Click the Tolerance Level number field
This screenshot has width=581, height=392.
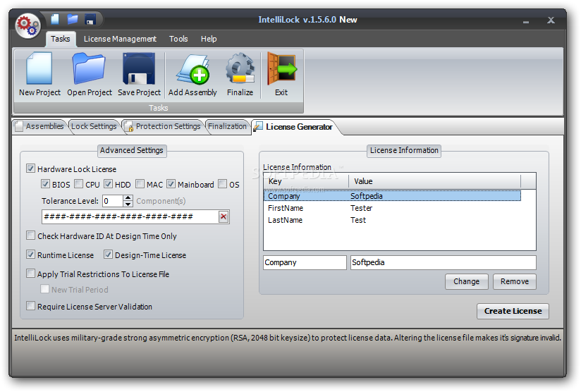tap(113, 201)
